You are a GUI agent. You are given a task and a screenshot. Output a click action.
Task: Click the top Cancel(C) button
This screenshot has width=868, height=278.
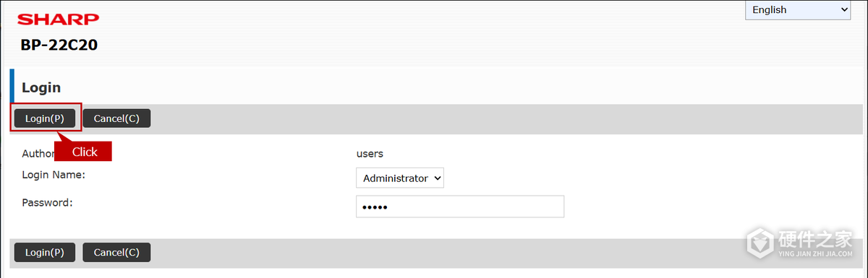(116, 118)
